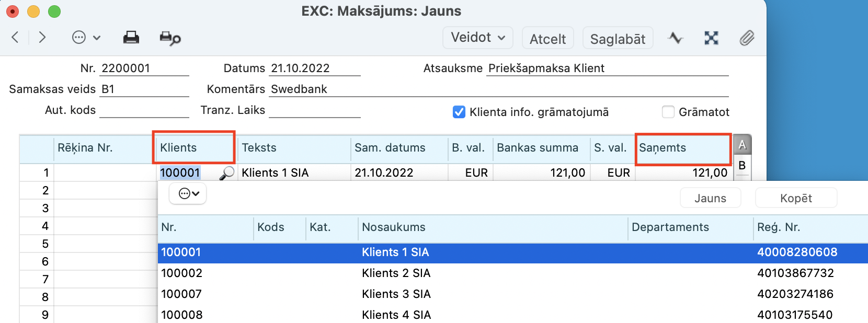868x323 pixels.
Task: Click the cross-shaped window arrange icon
Action: tap(711, 38)
